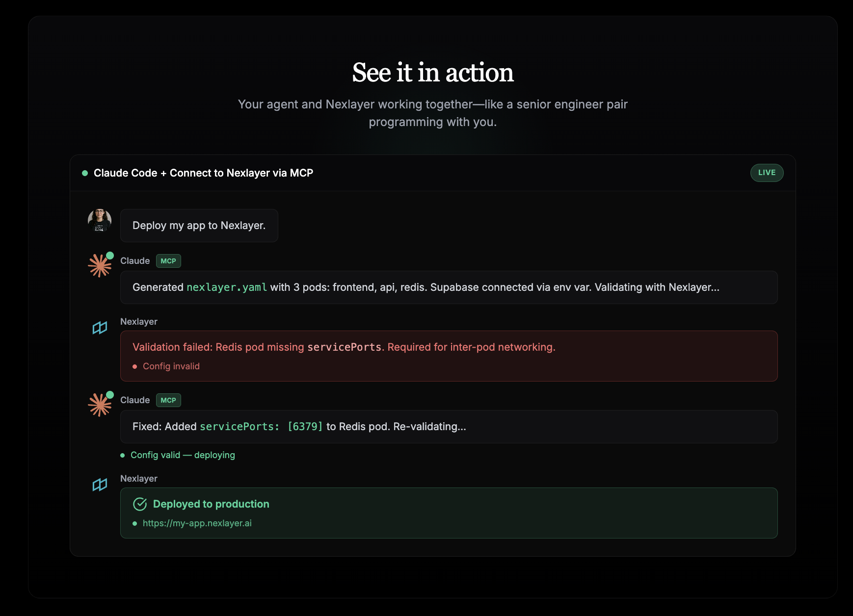Click MCP badge above the Fixed message
Image resolution: width=853 pixels, height=616 pixels.
pos(168,400)
